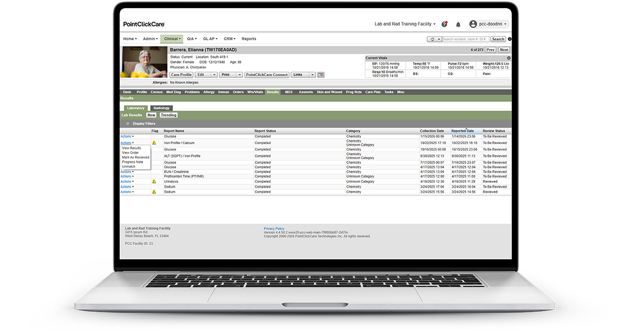
Task: Click the user avatar for pcc-doodnn
Action: click(473, 24)
